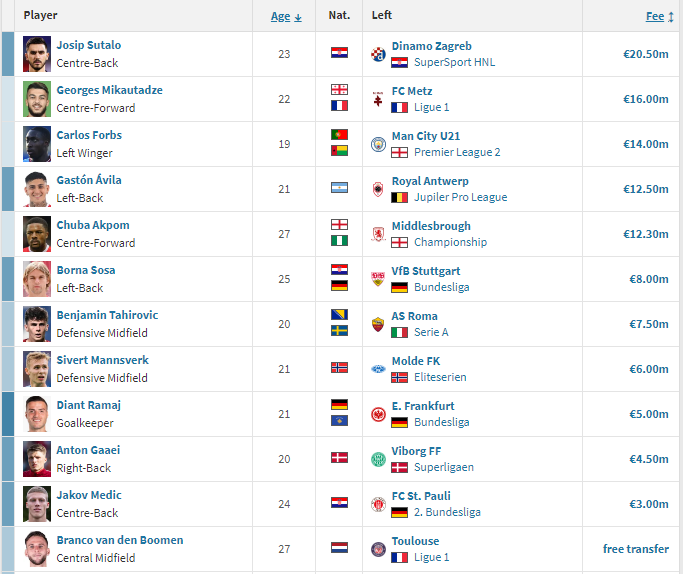Click the FC Metz club crest icon

(x=378, y=99)
